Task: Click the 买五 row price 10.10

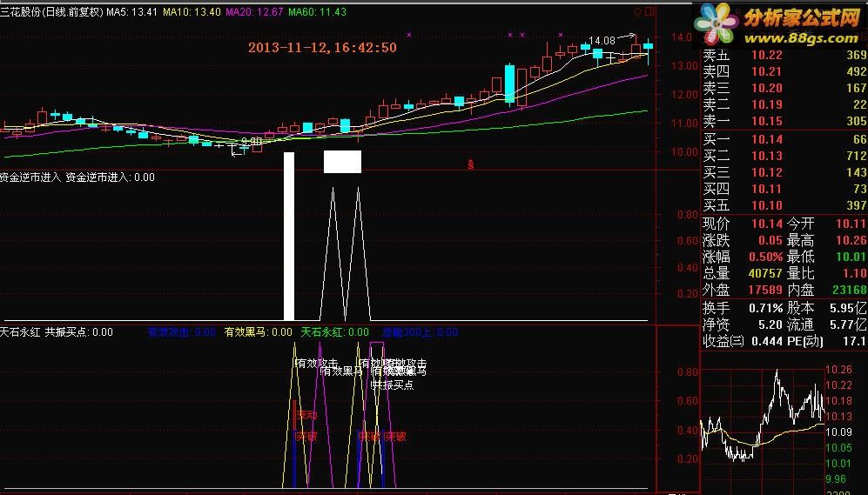Action: click(767, 206)
